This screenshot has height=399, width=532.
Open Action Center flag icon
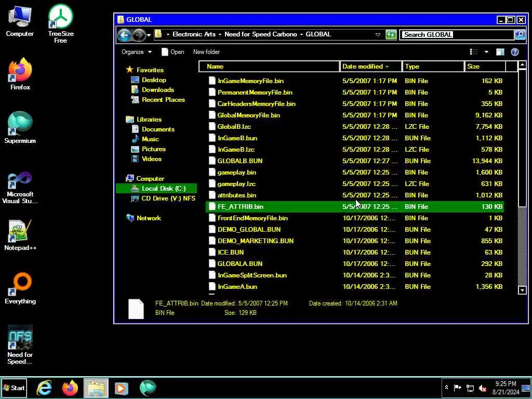click(x=458, y=388)
